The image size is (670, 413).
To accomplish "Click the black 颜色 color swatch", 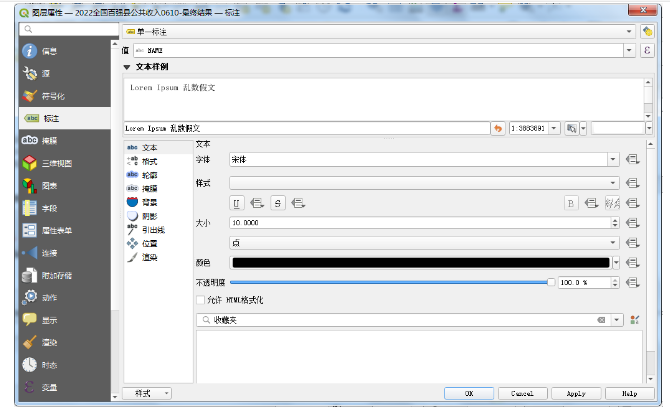I will (421, 263).
